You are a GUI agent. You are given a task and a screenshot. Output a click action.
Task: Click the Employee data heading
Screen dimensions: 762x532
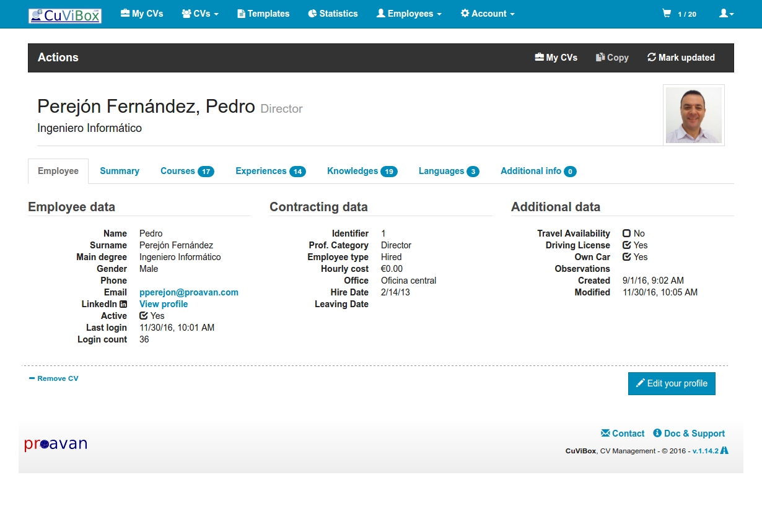(x=72, y=207)
